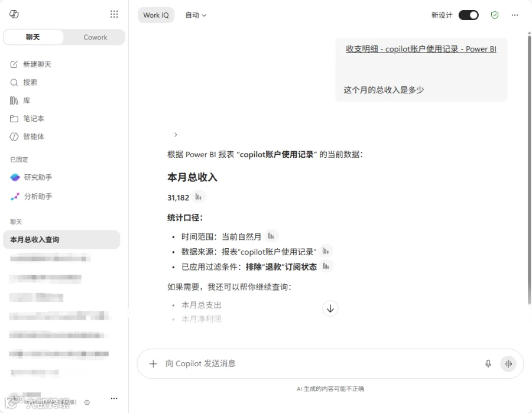Click the 本月总收入 heading
Screen dimensions: 532x413
point(192,177)
